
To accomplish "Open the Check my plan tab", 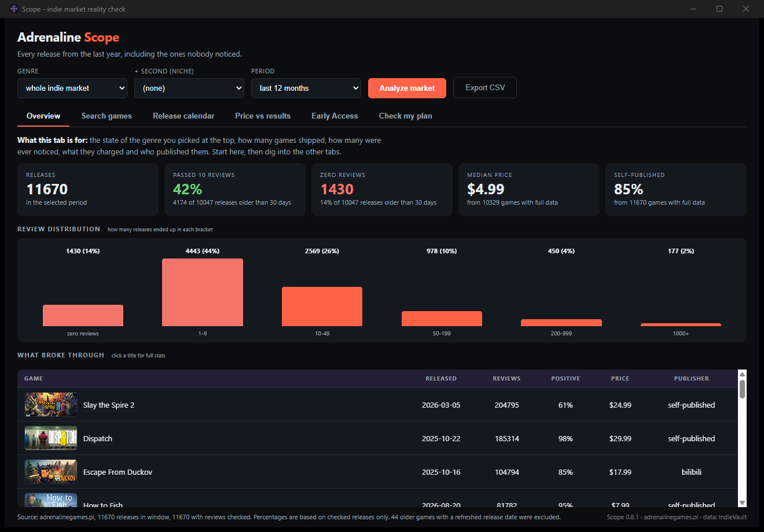I will [405, 116].
